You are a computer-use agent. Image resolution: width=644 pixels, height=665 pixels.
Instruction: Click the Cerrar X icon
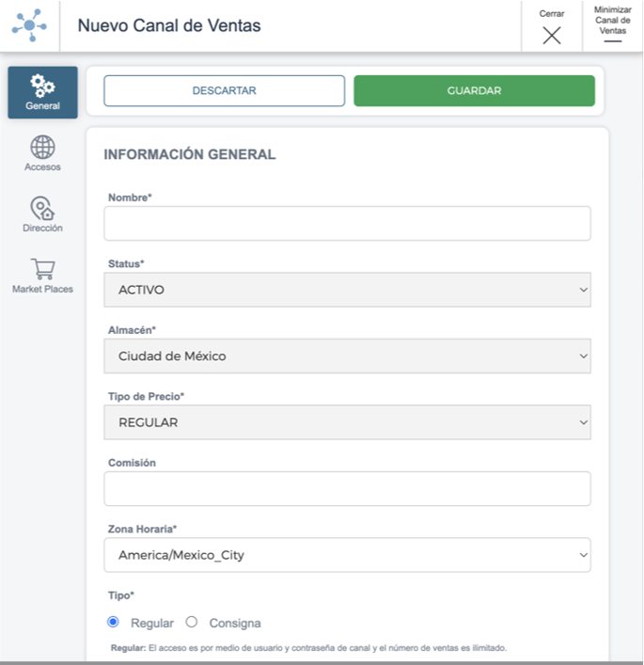552,35
